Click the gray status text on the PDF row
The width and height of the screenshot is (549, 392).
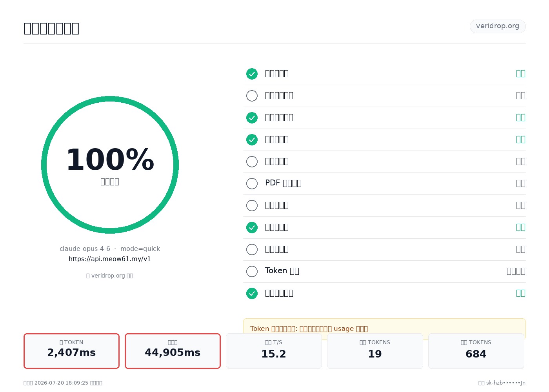coord(520,183)
